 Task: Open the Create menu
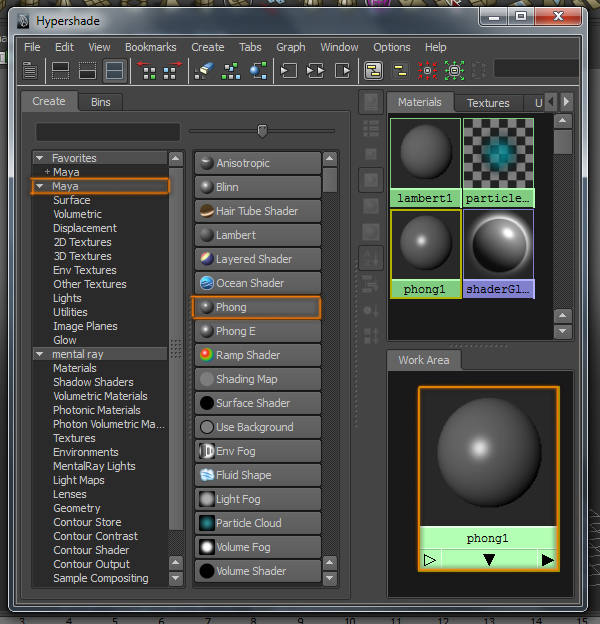208,47
